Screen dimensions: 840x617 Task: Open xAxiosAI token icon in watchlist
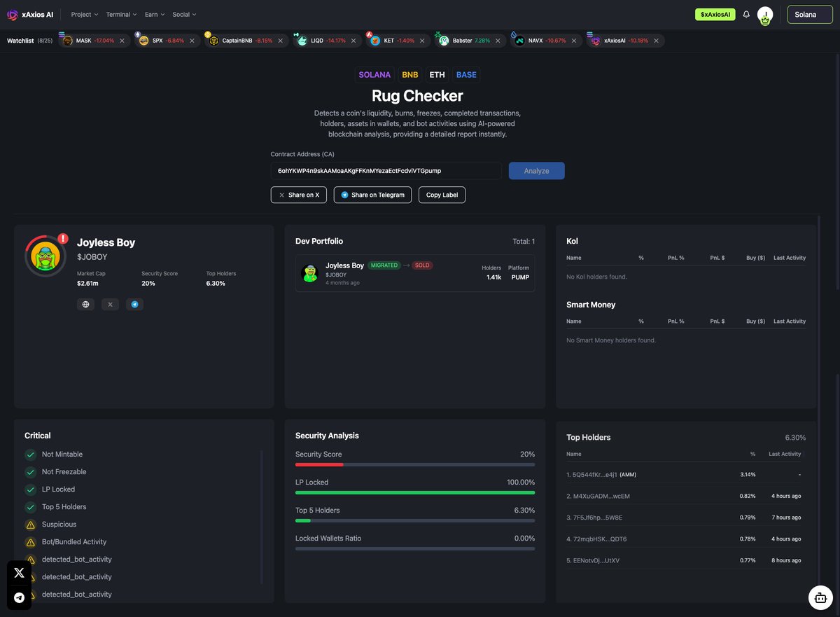click(596, 41)
